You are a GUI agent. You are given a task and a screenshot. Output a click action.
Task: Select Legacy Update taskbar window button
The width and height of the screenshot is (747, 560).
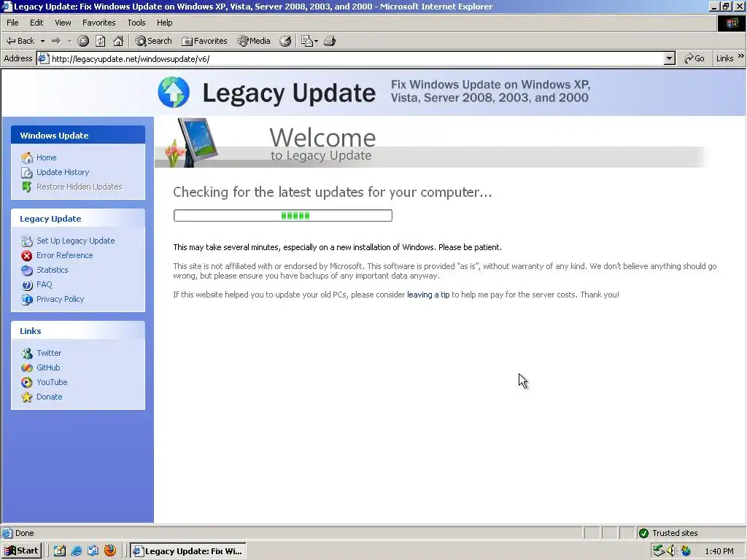point(188,551)
